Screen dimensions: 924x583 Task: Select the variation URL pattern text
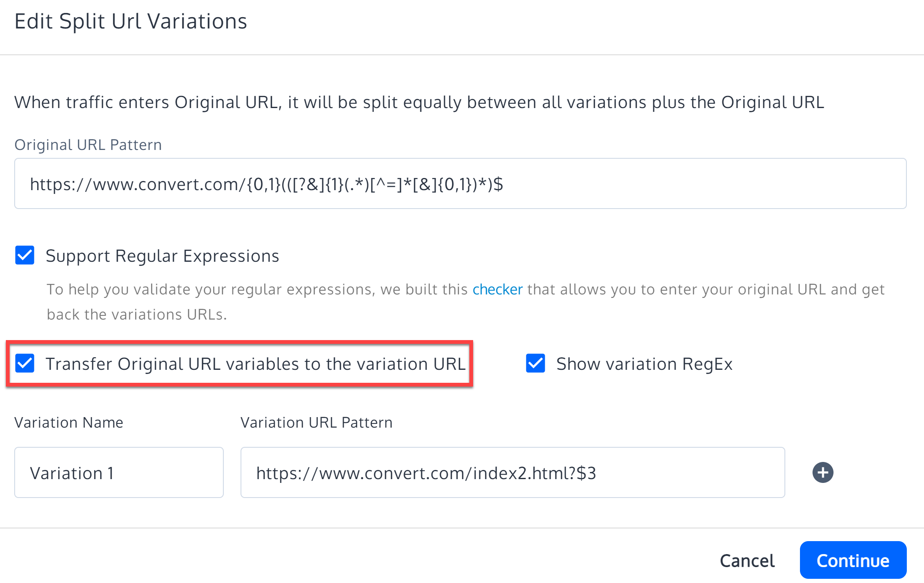(x=428, y=472)
